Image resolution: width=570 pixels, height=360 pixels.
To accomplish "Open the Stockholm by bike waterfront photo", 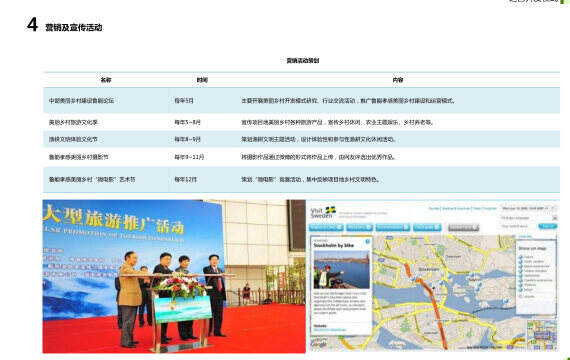I will [x=341, y=269].
